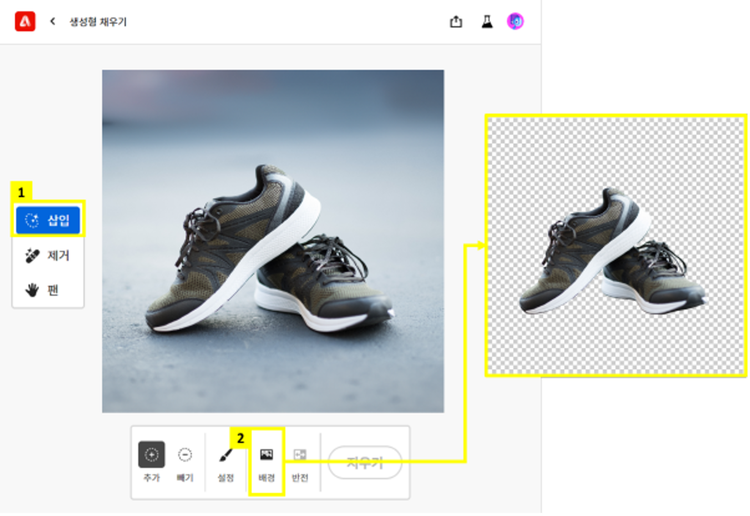Go back using the left chevron
750x516 pixels.
pyautogui.click(x=53, y=22)
